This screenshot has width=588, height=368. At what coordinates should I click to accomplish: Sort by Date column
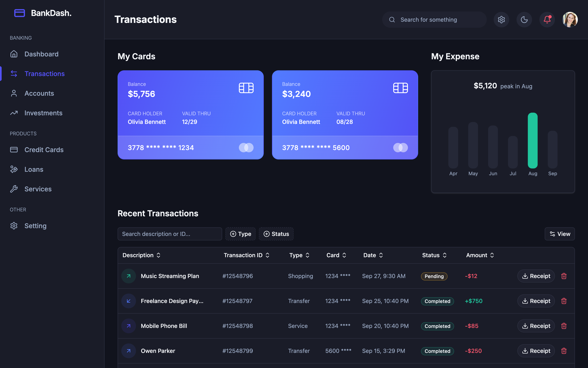tap(373, 255)
